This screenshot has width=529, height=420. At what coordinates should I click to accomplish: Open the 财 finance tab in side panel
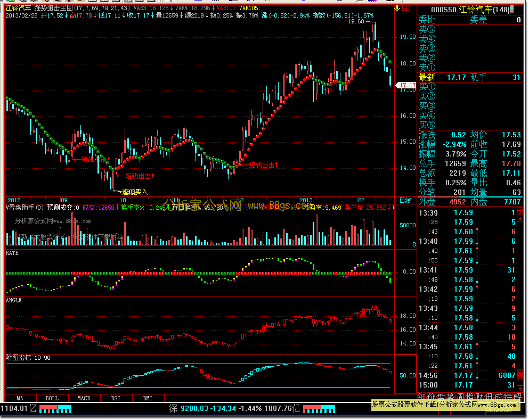(479, 397)
